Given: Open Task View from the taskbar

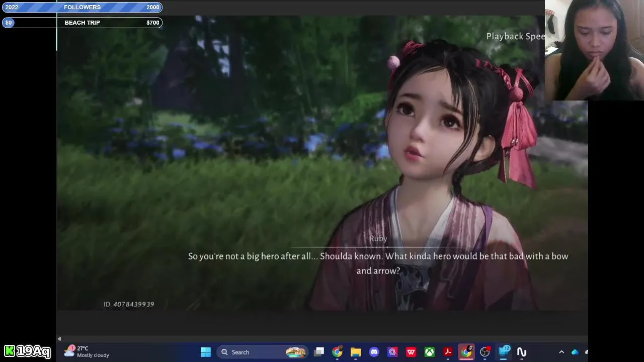Looking at the screenshot, I should (319, 352).
